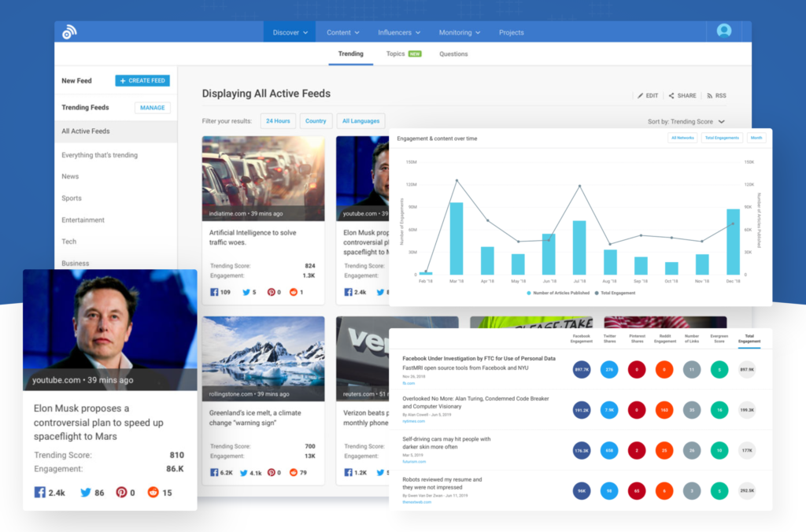This screenshot has width=806, height=532.
Task: Click Twitter icon on large Elon Musk card
Action: point(85,492)
